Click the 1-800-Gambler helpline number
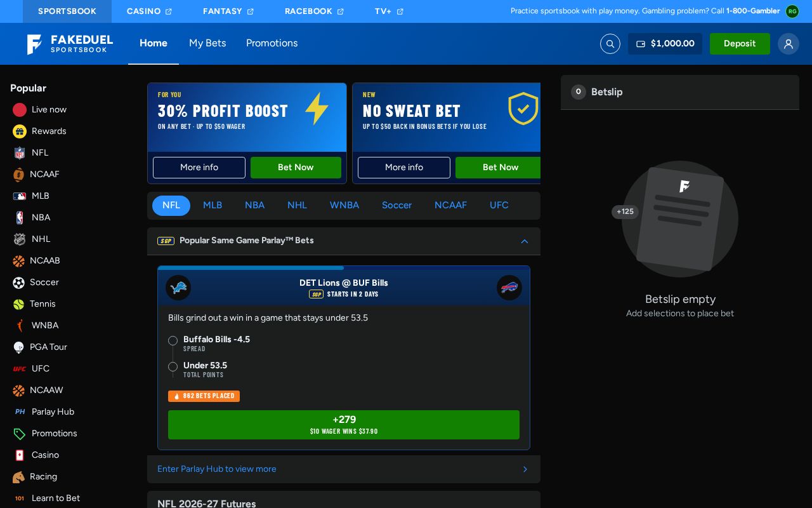 753,11
